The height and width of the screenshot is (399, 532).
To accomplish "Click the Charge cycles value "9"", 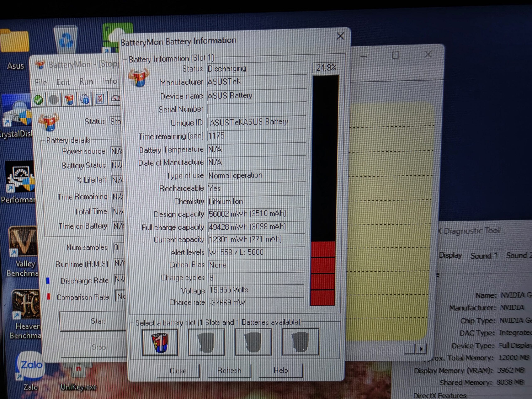I will (211, 278).
